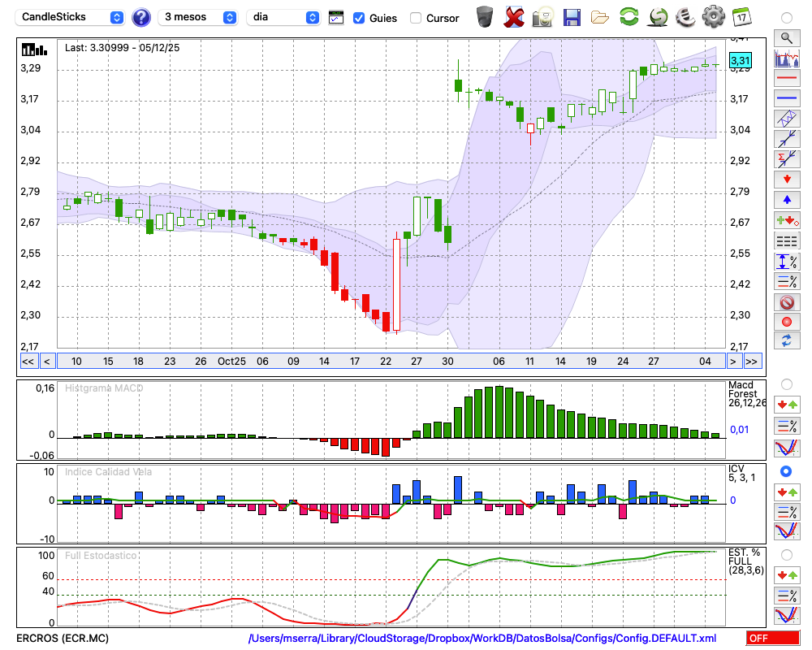Open the dia interval dropdown
The height and width of the screenshot is (650, 812).
[x=283, y=17]
